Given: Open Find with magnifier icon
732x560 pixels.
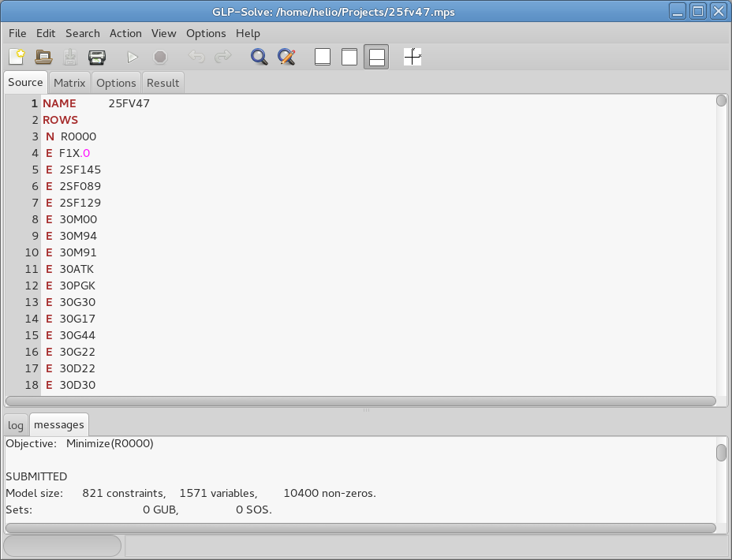Looking at the screenshot, I should point(259,57).
